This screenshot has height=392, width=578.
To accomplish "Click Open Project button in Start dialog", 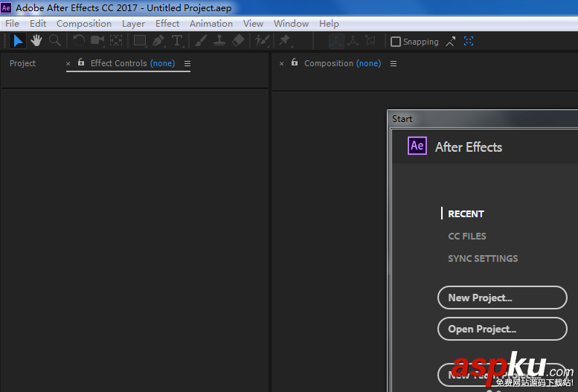I will 502,329.
